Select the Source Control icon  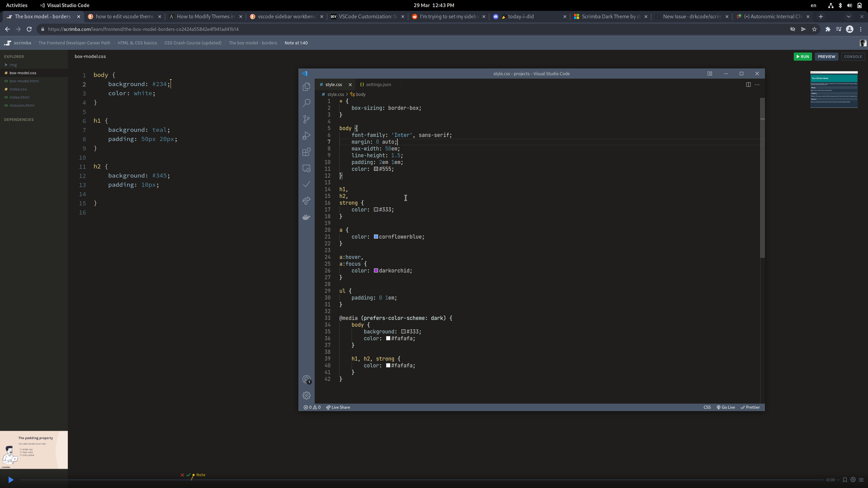tap(306, 119)
